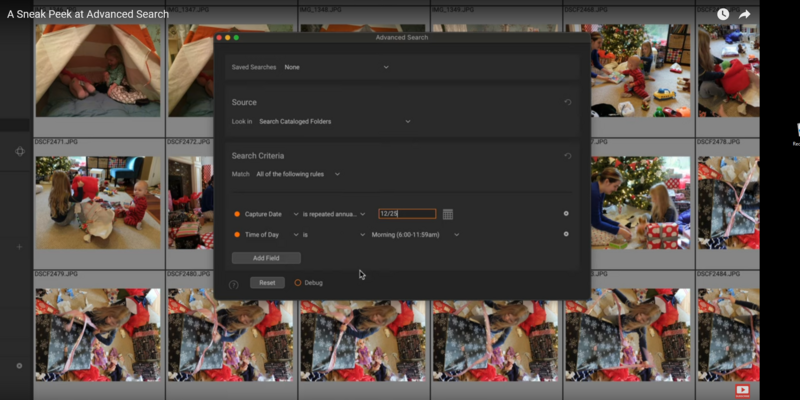Open the Capture Date field dropdown
Viewport: 800px width, 400px height.
tap(271, 214)
